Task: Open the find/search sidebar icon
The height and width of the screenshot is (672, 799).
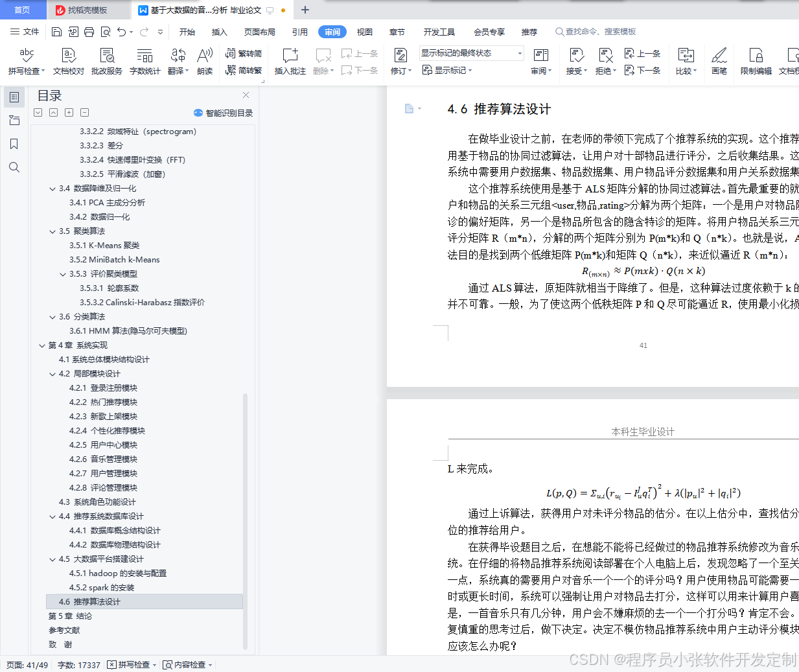Action: 14,167
